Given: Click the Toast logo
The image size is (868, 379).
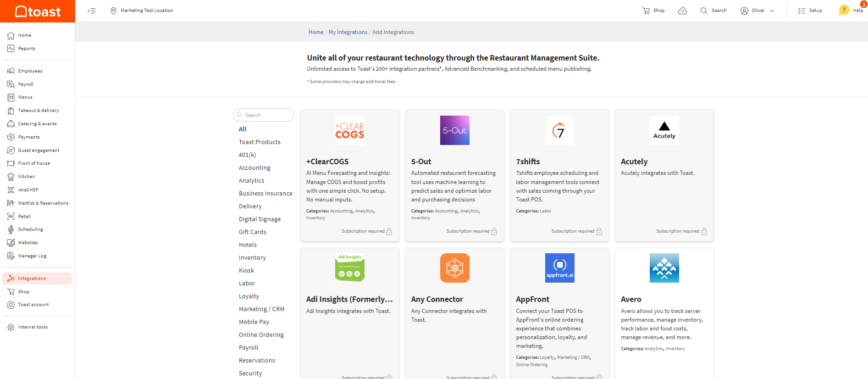Looking at the screenshot, I should [x=38, y=11].
